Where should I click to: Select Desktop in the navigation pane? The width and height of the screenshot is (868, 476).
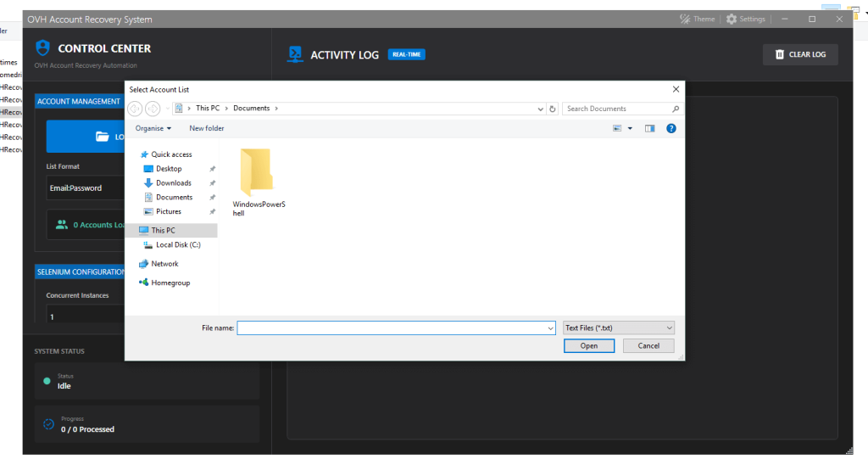coord(169,169)
